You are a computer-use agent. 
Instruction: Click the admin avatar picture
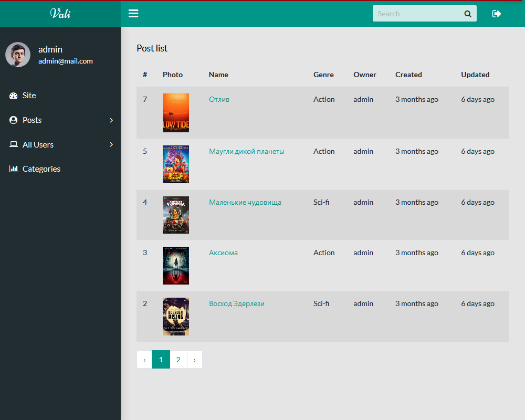(x=18, y=55)
